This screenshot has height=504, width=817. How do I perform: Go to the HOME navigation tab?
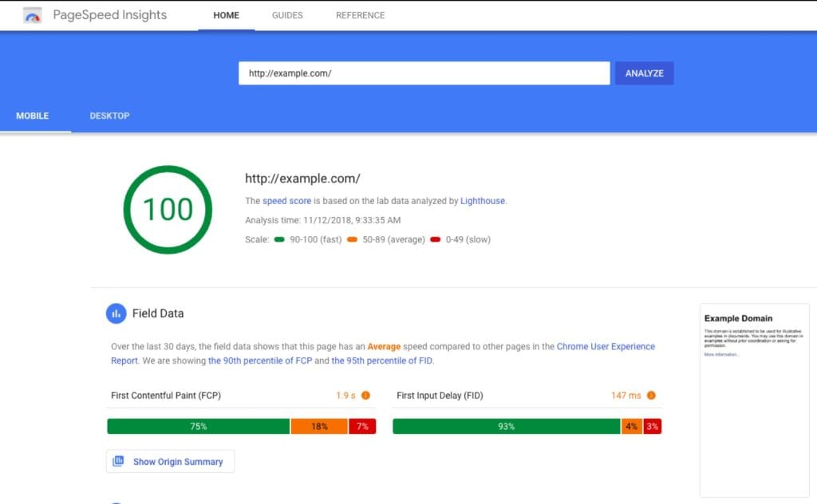pos(226,15)
